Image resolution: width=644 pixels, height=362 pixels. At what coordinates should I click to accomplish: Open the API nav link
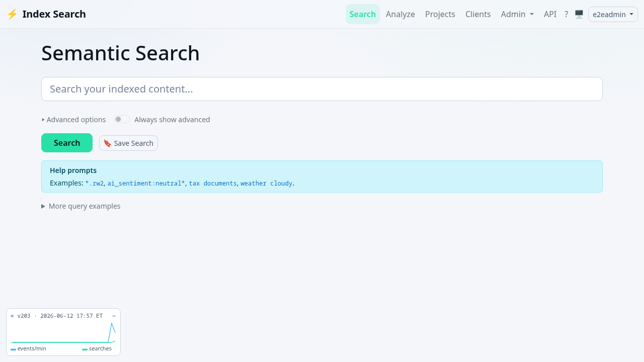550,14
